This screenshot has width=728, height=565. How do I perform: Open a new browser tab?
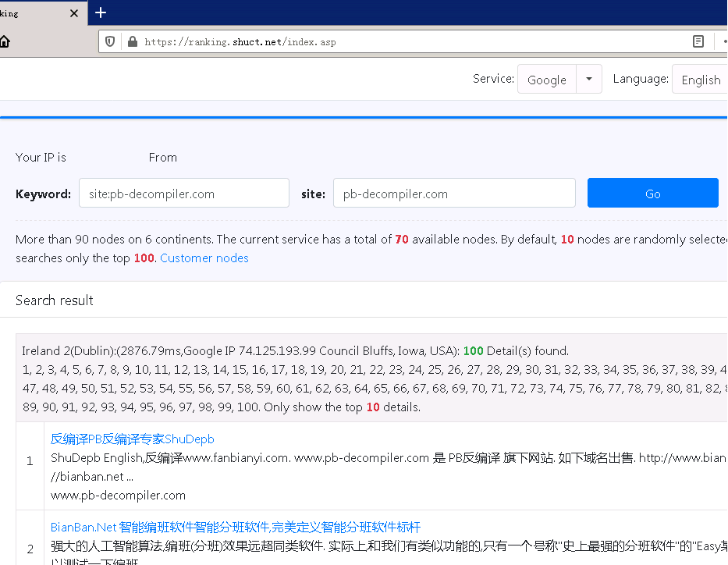101,12
